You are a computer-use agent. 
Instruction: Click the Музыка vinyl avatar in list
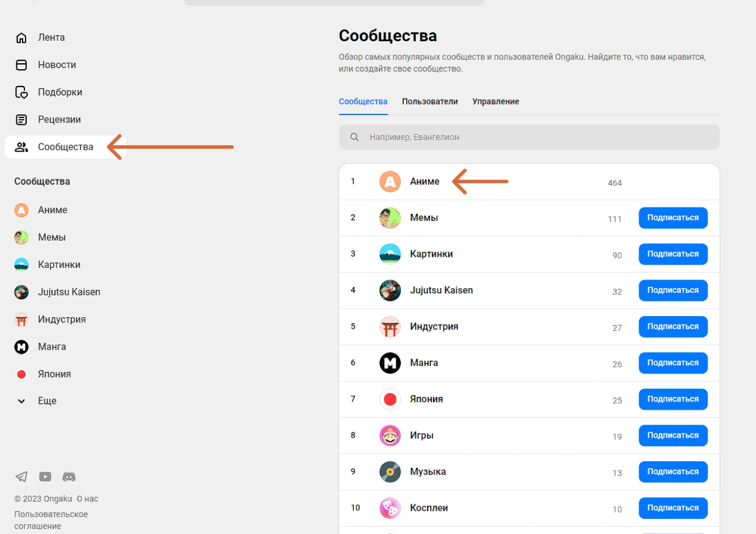390,472
